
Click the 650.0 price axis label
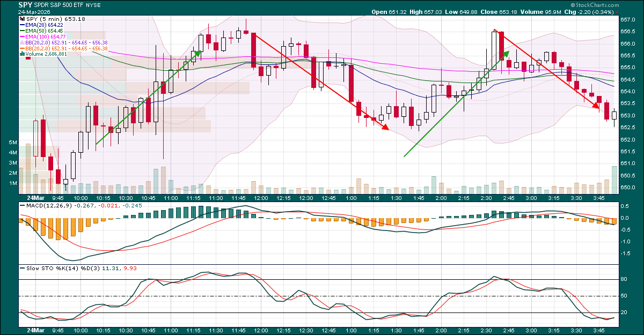[x=627, y=188]
